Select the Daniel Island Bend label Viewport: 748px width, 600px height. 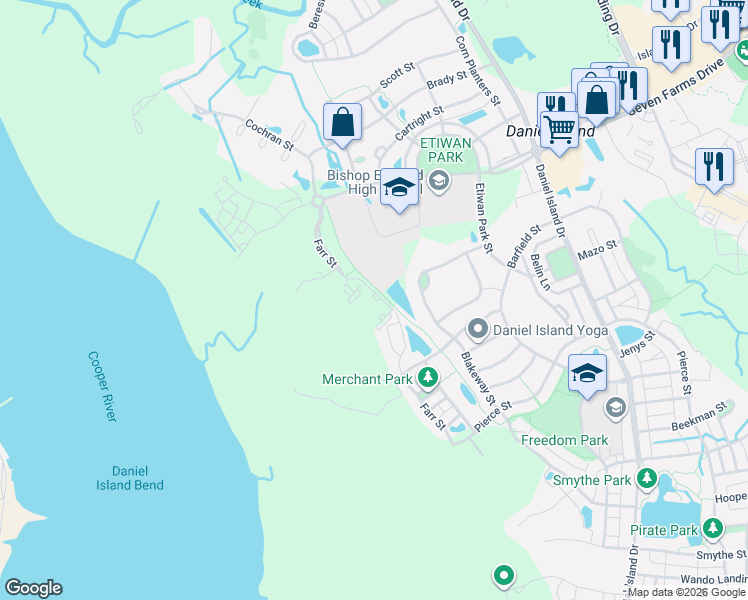[x=130, y=478]
